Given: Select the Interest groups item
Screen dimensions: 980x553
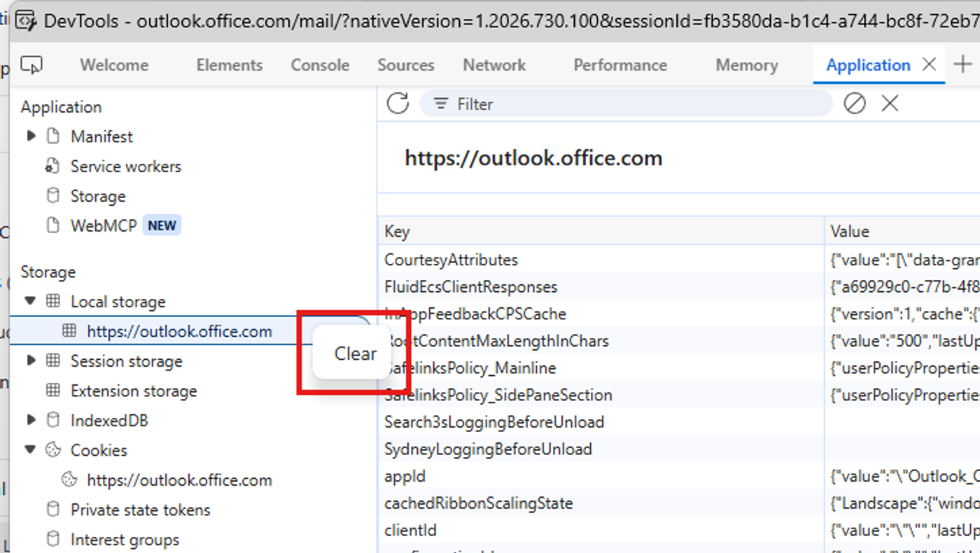Looking at the screenshot, I should click(x=125, y=540).
